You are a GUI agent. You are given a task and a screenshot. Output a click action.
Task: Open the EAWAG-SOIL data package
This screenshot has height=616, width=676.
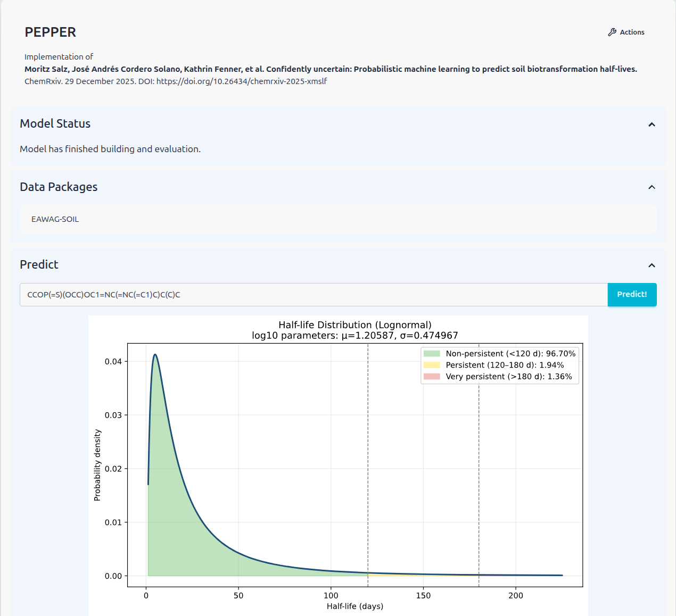click(55, 219)
